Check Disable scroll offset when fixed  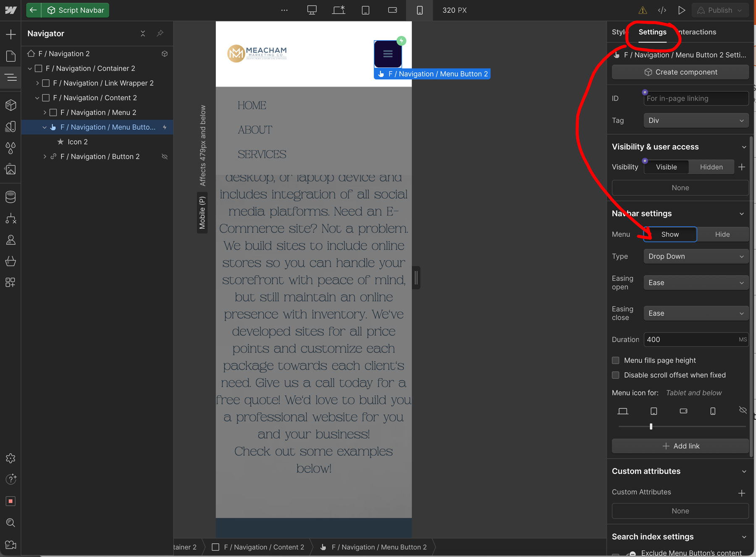tap(615, 375)
